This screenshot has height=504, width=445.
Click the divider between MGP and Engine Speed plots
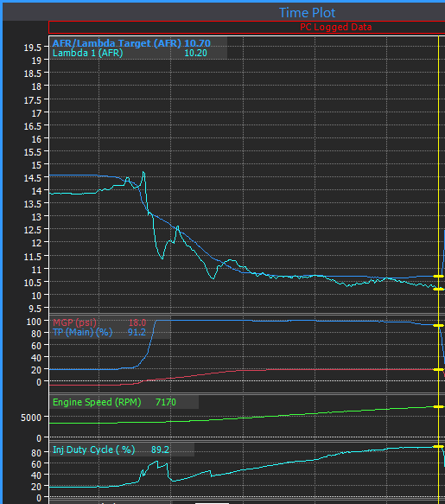[246, 393]
